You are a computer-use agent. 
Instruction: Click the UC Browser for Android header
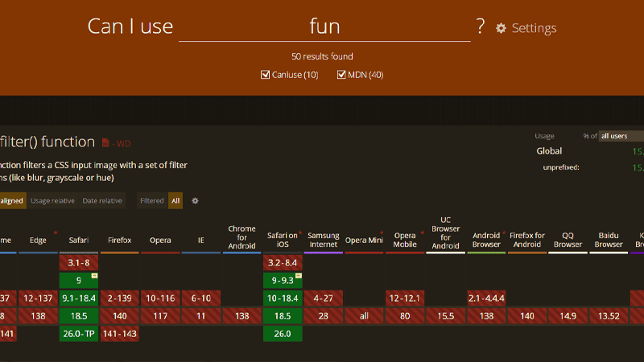click(446, 232)
